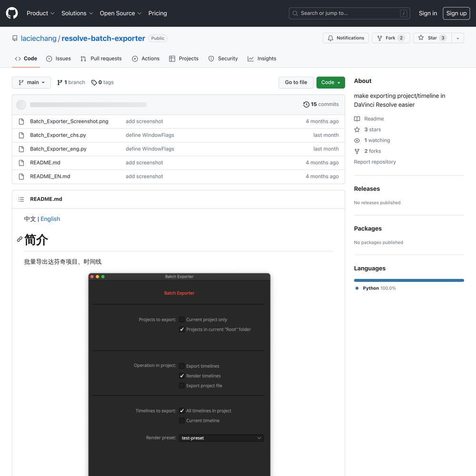
Task: Uncheck the 'Render timelines' checkbox
Action: point(181,376)
